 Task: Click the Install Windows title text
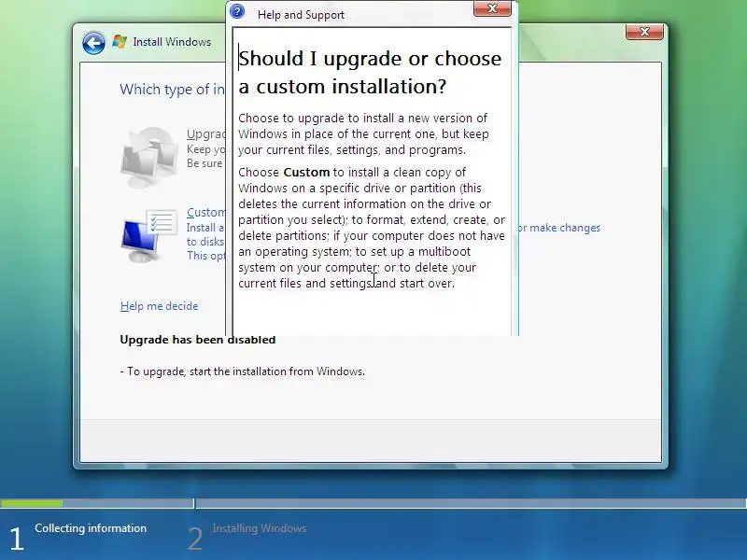(172, 42)
